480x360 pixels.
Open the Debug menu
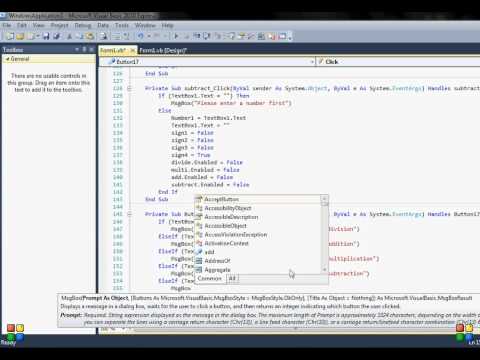[x=83, y=25]
